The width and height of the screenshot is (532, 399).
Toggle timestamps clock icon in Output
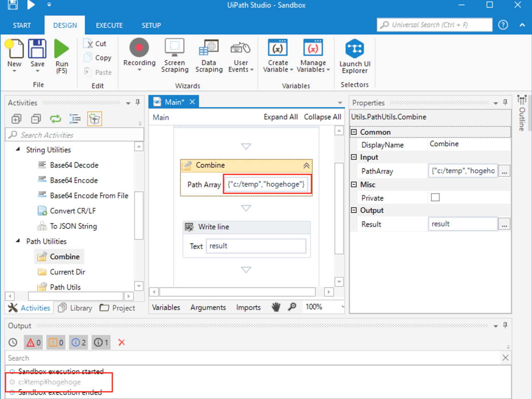(13, 342)
